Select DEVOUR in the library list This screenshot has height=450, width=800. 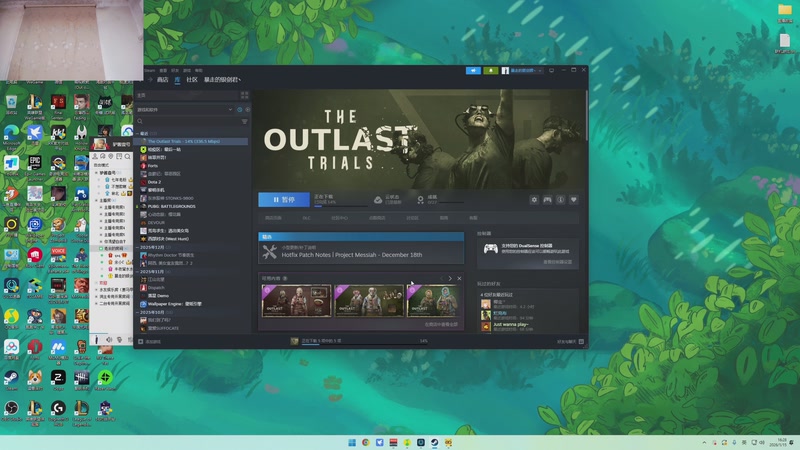[x=156, y=222]
